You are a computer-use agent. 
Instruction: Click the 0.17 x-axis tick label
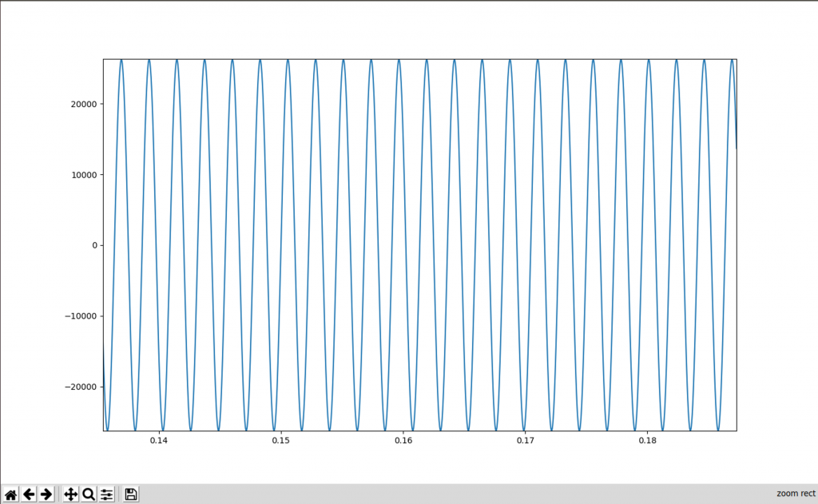point(526,440)
